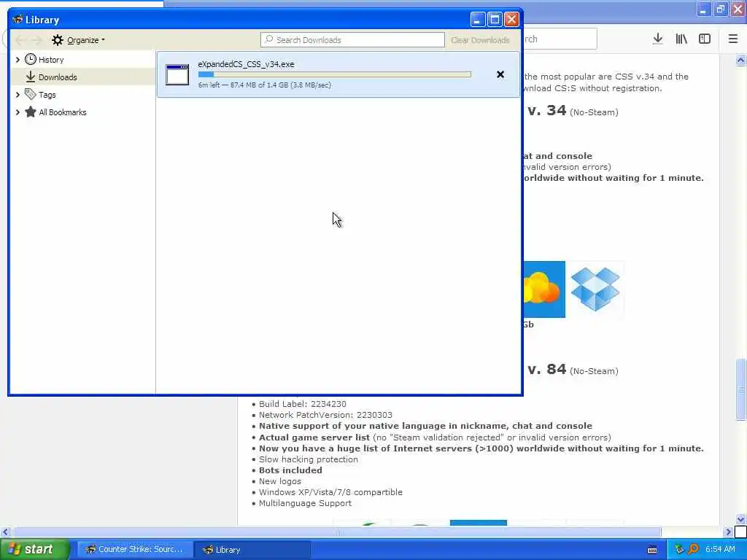Image resolution: width=747 pixels, height=560 pixels.
Task: Click the Organize gear icon
Action: (57, 40)
